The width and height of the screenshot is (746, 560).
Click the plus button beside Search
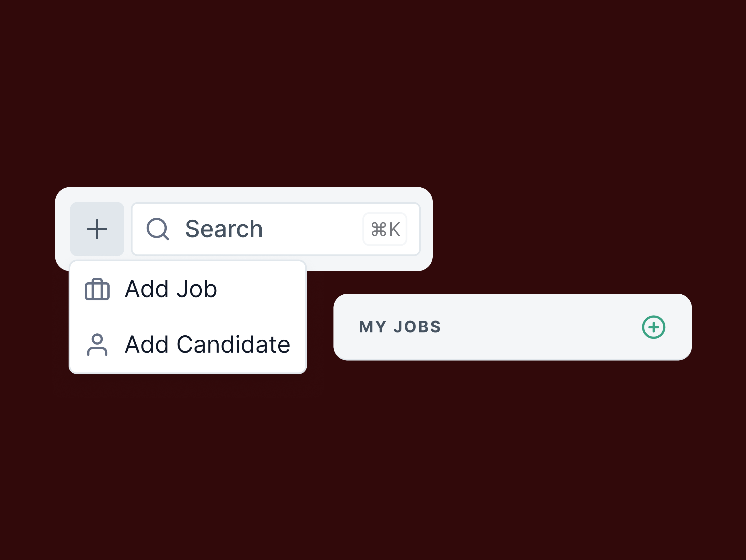tap(97, 229)
